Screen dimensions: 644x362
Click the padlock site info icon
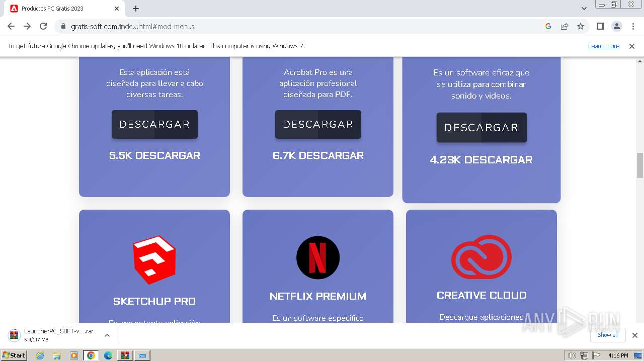pyautogui.click(x=63, y=26)
